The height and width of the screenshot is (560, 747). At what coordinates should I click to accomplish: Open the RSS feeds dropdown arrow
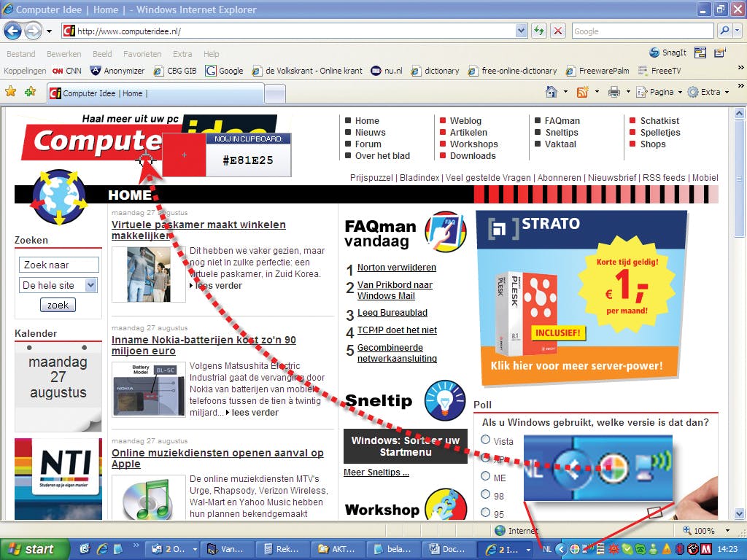click(597, 92)
